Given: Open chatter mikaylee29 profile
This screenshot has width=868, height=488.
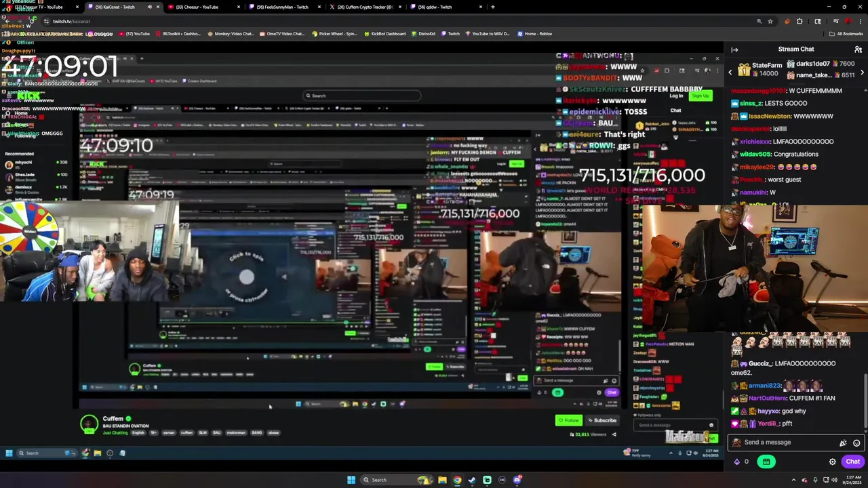Looking at the screenshot, I should [757, 167].
